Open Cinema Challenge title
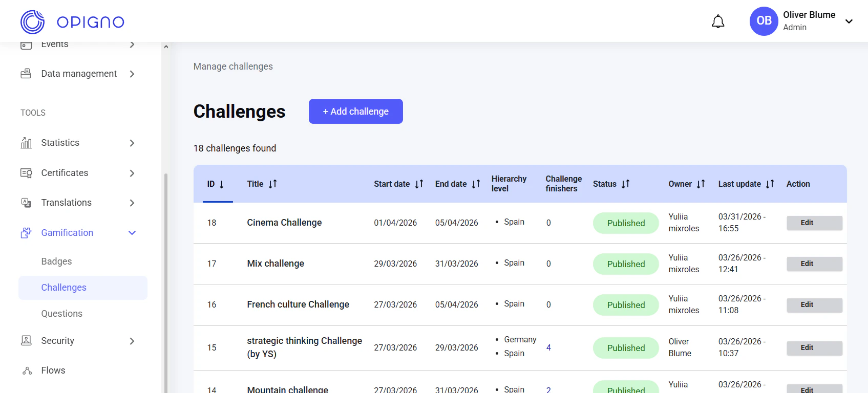The image size is (868, 393). (x=284, y=223)
